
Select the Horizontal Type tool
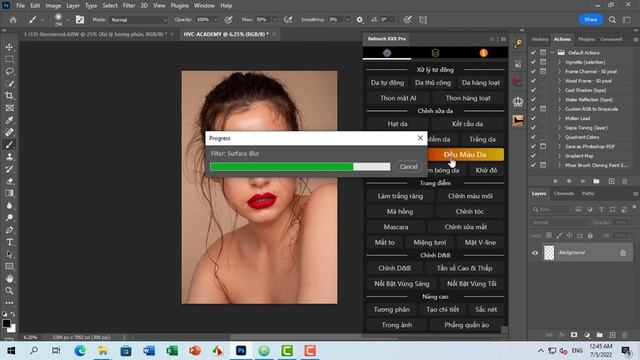[x=9, y=242]
